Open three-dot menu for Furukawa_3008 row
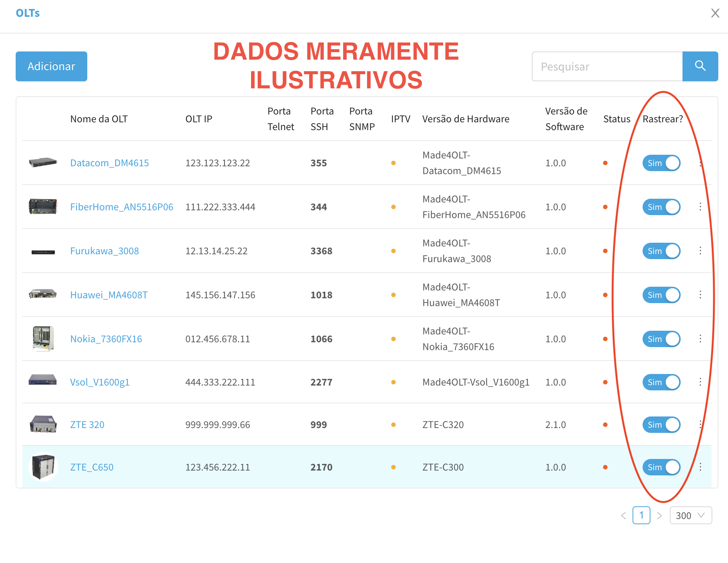 [x=700, y=251]
